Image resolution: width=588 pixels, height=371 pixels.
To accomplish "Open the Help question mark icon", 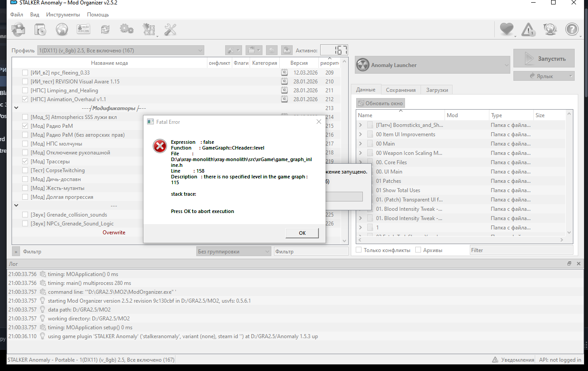I will pos(572,29).
